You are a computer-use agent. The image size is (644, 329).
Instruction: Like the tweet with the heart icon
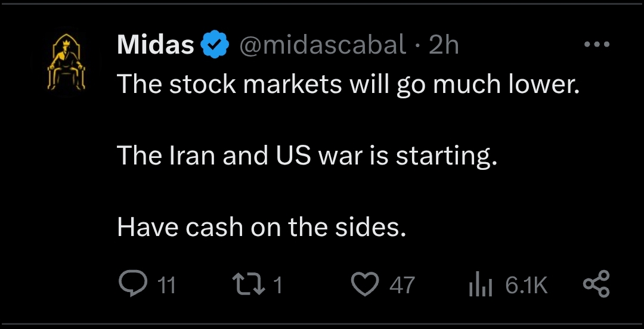[x=365, y=284]
